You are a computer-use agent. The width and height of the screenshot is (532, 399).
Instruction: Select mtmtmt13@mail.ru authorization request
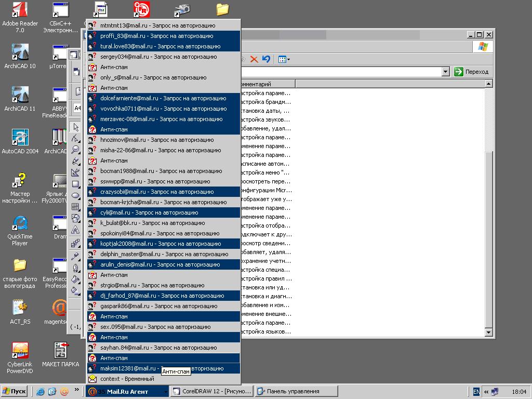164,25
